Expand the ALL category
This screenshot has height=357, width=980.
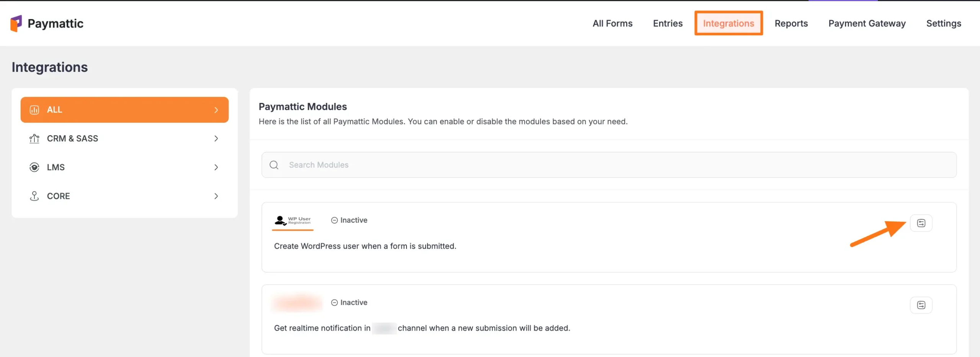(x=217, y=110)
